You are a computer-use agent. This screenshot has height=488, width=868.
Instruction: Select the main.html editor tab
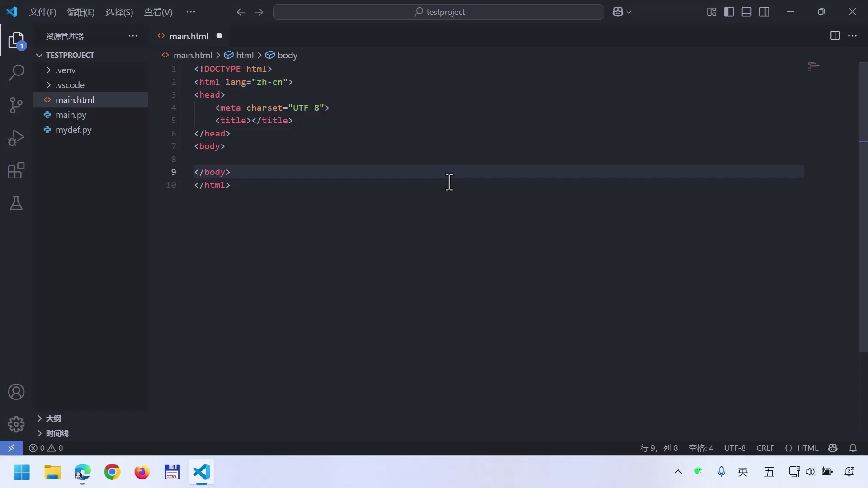(x=189, y=36)
